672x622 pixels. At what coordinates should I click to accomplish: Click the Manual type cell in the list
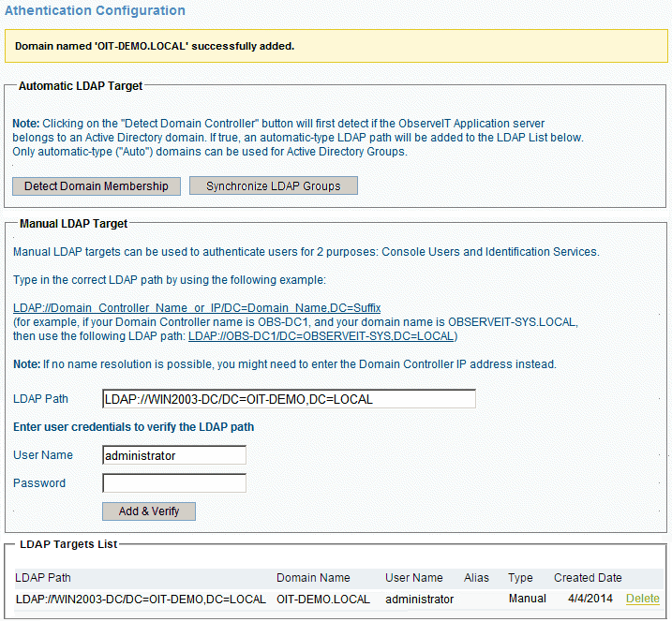pos(528,599)
